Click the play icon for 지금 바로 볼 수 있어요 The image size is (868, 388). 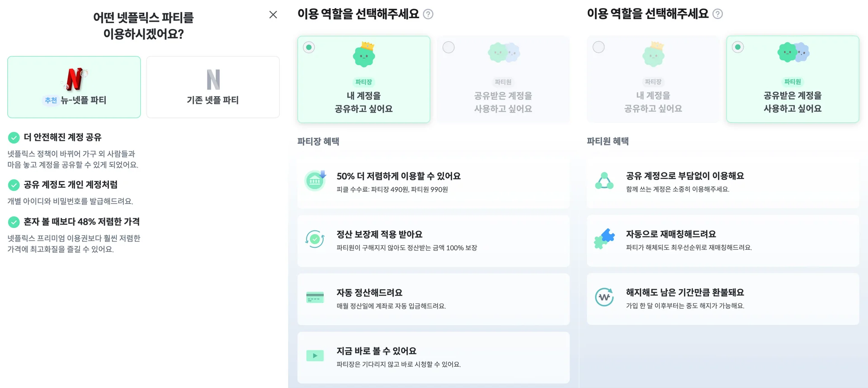point(315,355)
